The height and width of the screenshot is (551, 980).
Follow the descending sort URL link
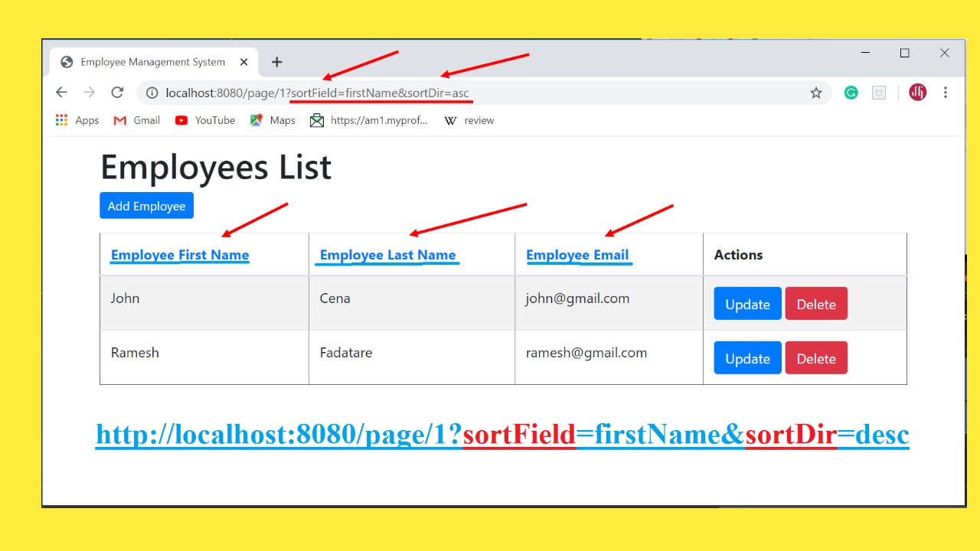click(501, 434)
